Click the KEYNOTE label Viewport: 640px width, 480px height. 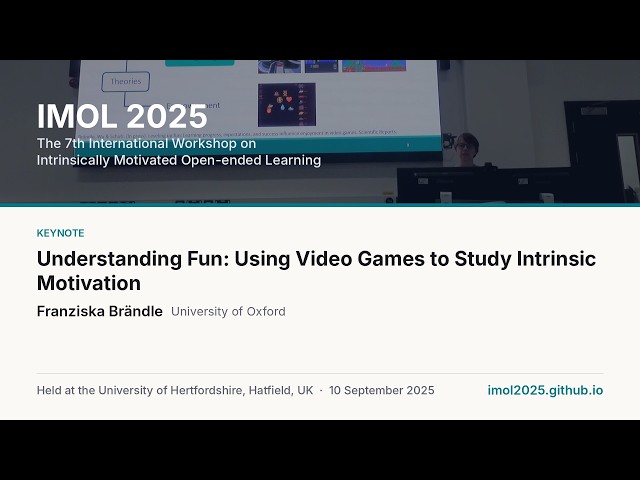(x=60, y=233)
